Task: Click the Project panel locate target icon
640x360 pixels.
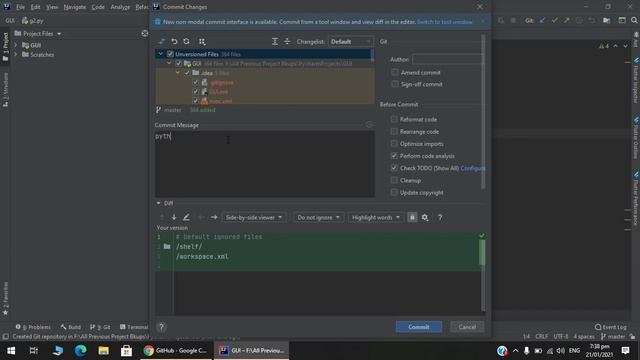Action: pyautogui.click(x=144, y=33)
